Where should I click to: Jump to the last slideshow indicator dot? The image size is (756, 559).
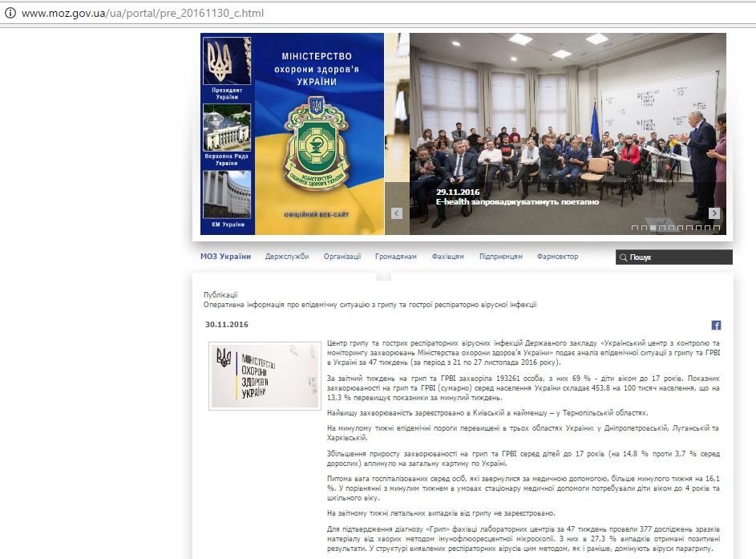717,228
